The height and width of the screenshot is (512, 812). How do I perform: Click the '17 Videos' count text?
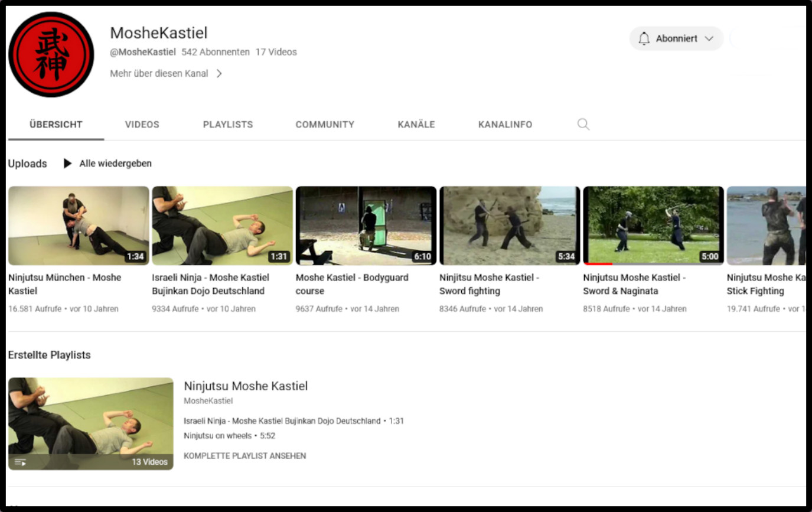276,52
